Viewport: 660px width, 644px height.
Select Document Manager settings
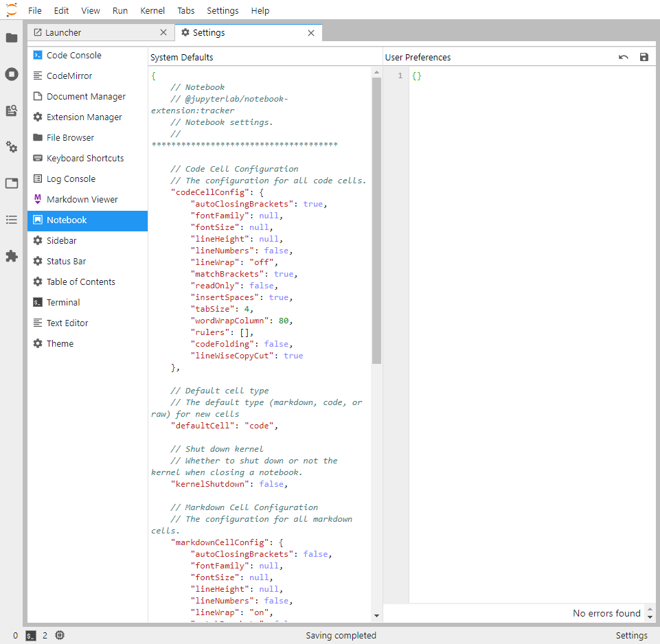coord(87,96)
